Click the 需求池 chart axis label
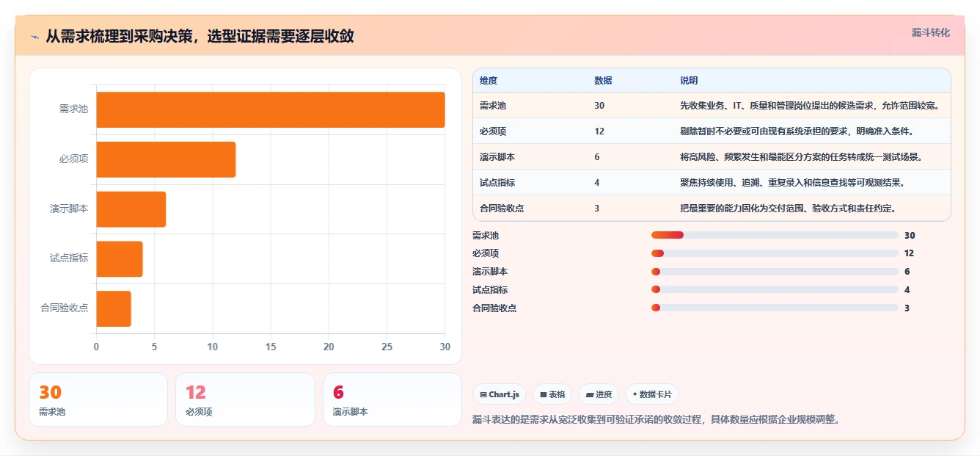This screenshot has height=456, width=980. pyautogui.click(x=74, y=109)
